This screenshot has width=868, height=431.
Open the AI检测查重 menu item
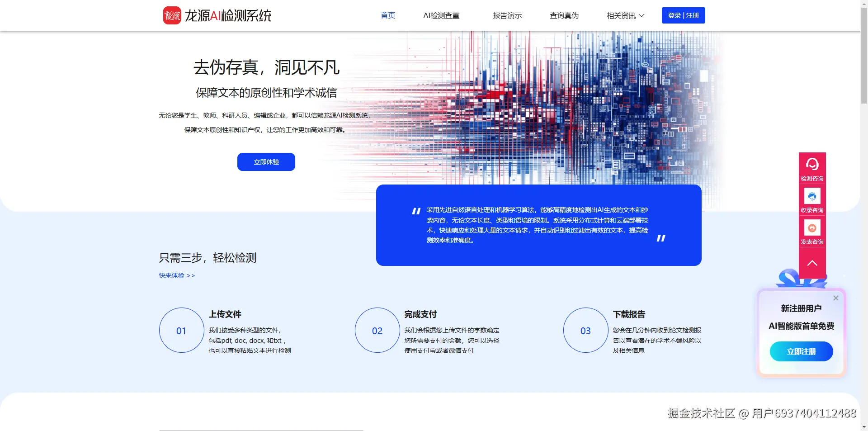(x=441, y=15)
